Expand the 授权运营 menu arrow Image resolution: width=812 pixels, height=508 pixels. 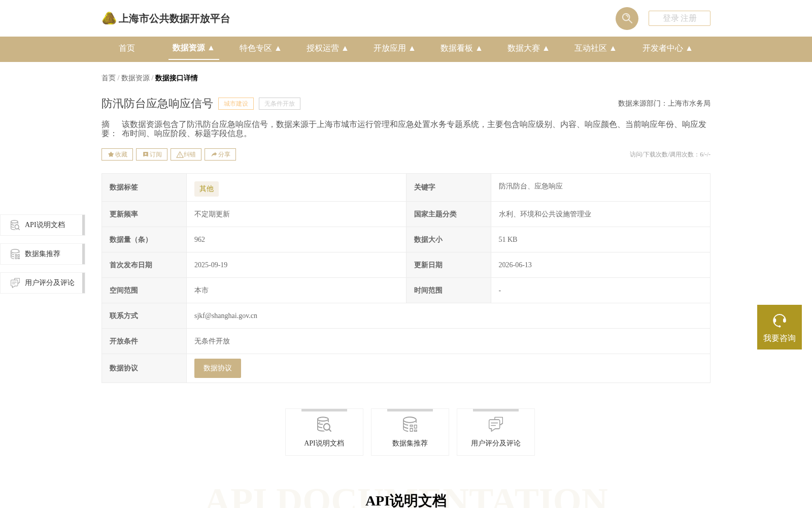345,48
